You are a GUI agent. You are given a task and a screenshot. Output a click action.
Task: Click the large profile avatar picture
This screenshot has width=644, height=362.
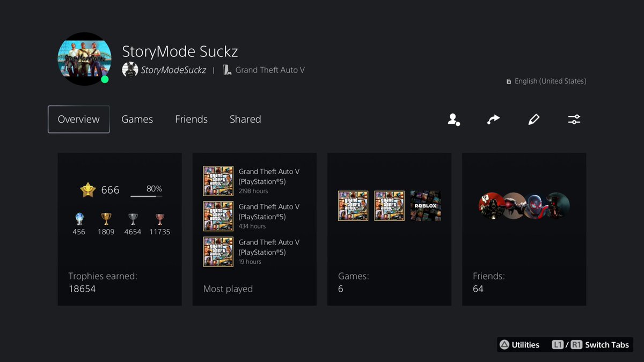tap(84, 59)
